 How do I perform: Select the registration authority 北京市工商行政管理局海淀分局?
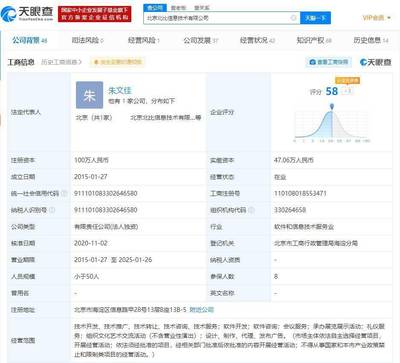pos(316,243)
